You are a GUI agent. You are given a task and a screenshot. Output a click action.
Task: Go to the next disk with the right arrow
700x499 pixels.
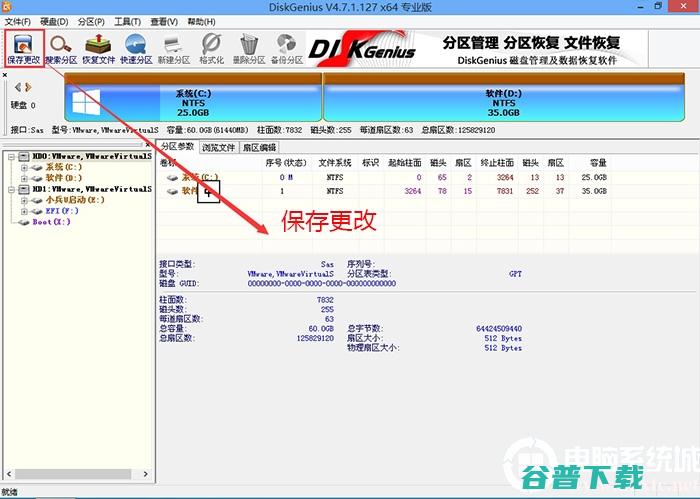pos(28,87)
